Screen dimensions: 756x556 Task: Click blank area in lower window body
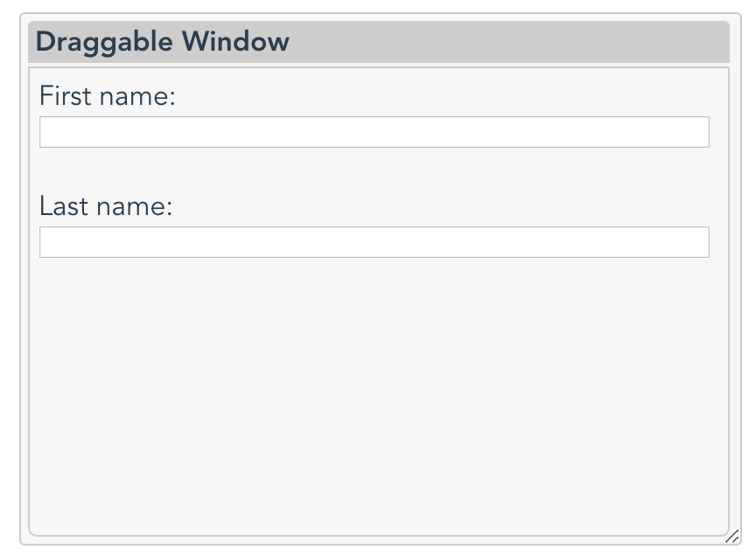click(x=379, y=409)
